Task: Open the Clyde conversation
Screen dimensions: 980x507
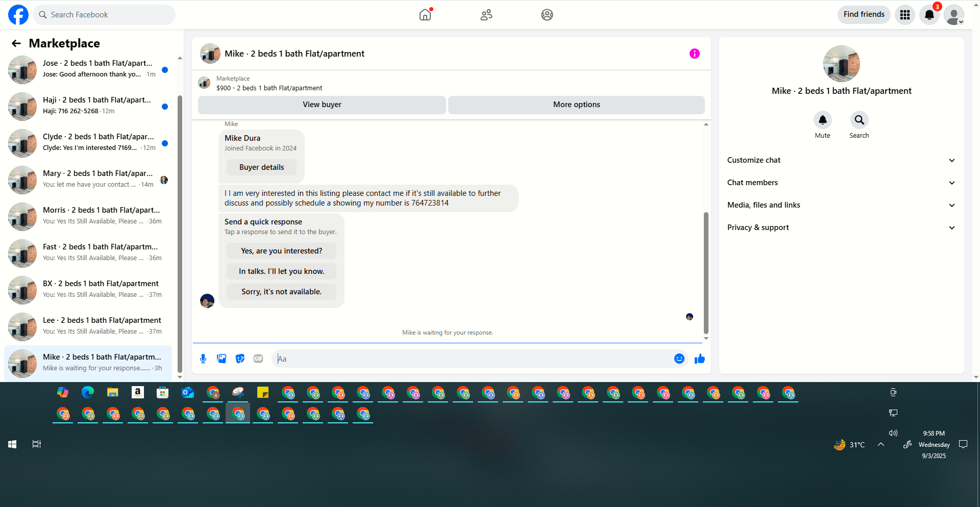Action: (x=88, y=143)
